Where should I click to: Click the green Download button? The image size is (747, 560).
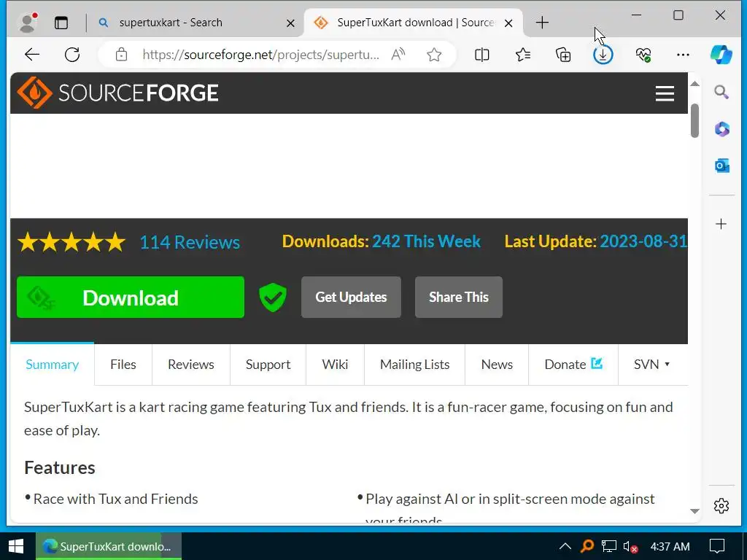[131, 297]
